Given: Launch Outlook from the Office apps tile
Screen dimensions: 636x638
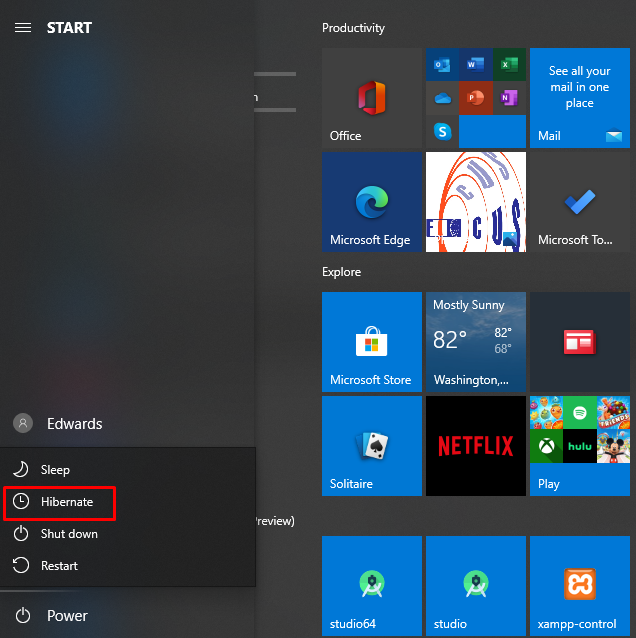Looking at the screenshot, I should (442, 65).
